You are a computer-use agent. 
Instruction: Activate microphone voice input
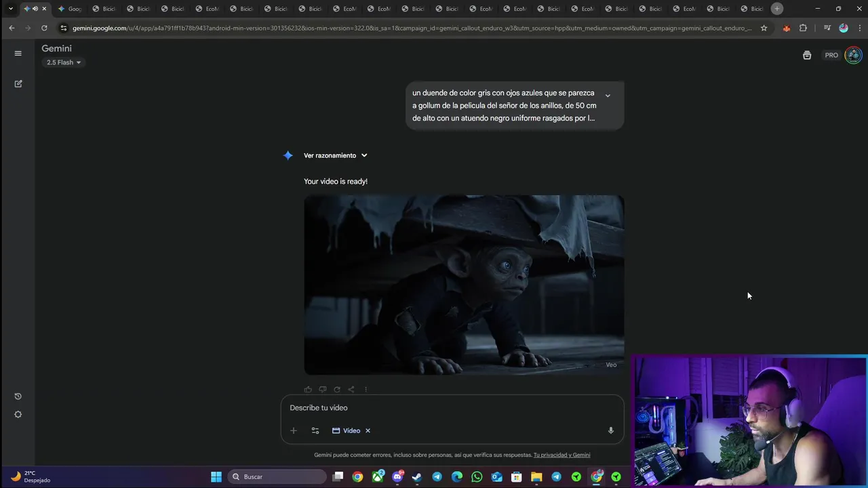[611, 431]
